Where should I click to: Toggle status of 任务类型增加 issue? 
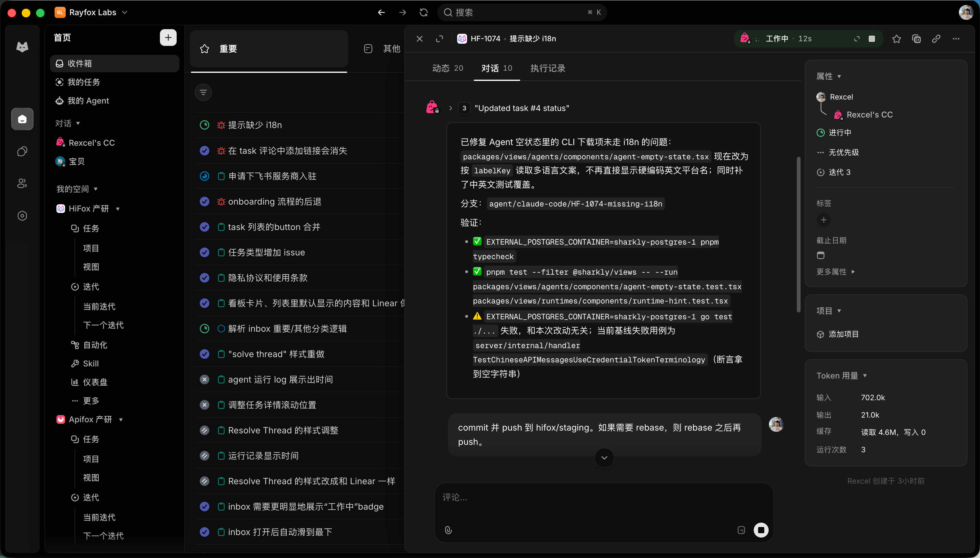point(205,252)
